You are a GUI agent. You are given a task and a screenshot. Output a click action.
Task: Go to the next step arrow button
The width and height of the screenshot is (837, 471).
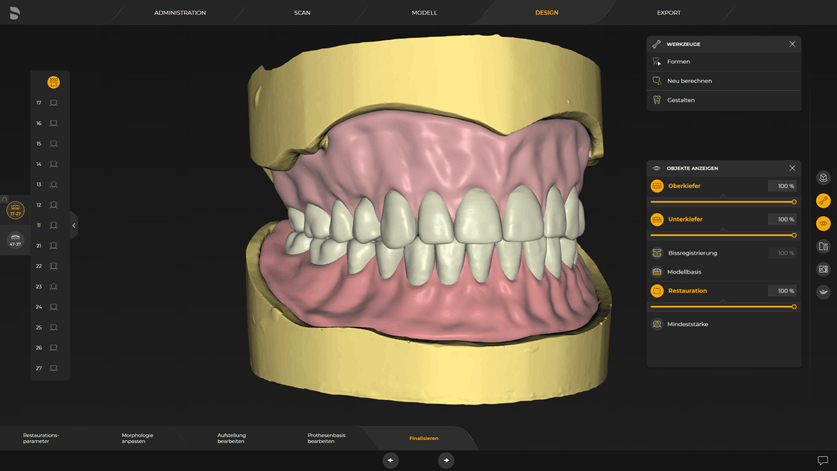tap(446, 460)
